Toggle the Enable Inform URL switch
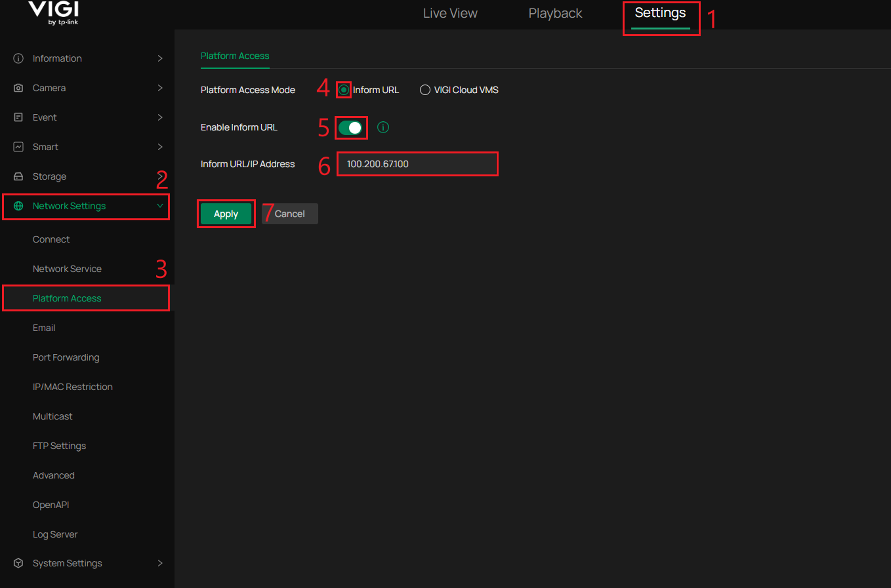891x588 pixels. (351, 128)
